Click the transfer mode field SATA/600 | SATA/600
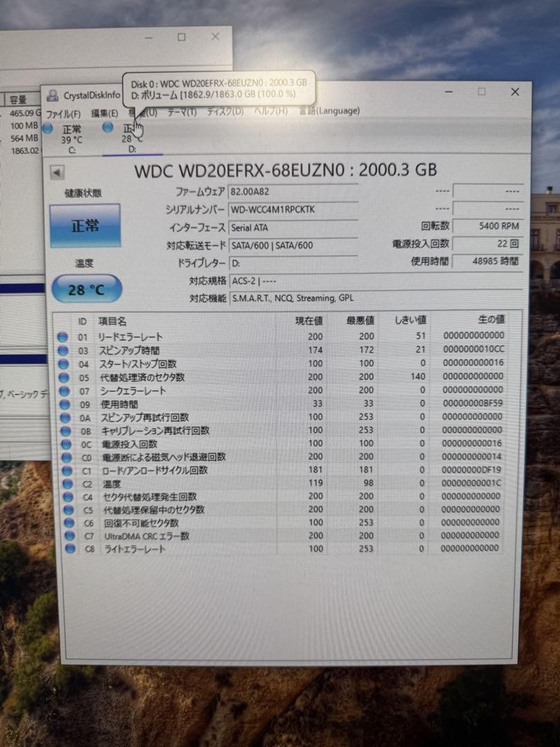The width and height of the screenshot is (560, 747). [293, 246]
